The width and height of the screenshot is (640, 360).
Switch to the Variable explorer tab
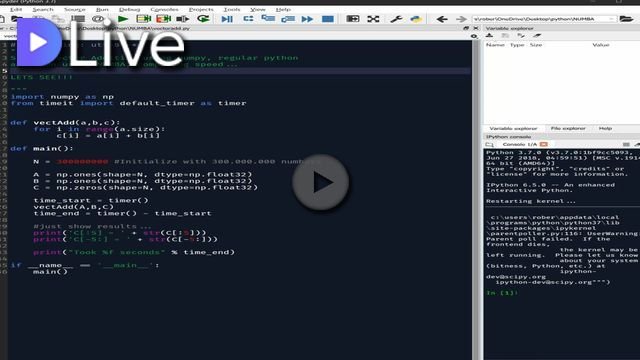513,128
